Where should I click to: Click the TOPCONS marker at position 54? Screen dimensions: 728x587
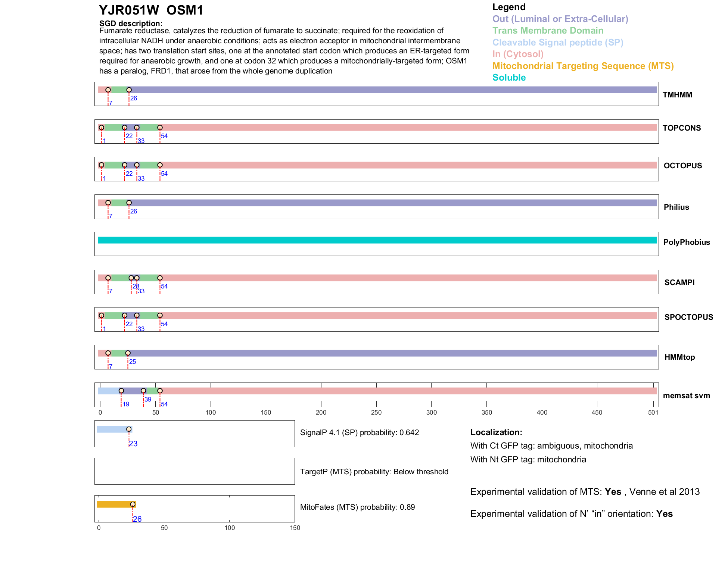pyautogui.click(x=160, y=128)
